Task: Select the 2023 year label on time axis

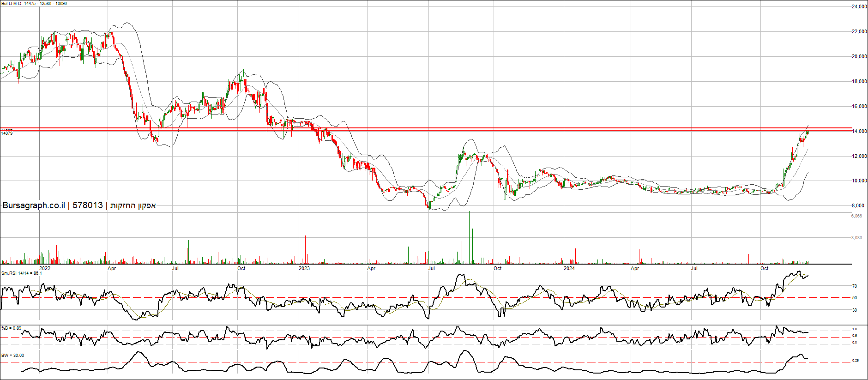Action: 304,268
